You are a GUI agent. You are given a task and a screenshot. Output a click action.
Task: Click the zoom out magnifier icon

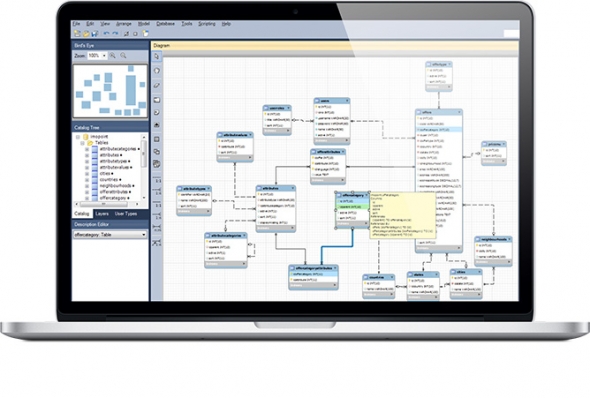pyautogui.click(x=123, y=56)
